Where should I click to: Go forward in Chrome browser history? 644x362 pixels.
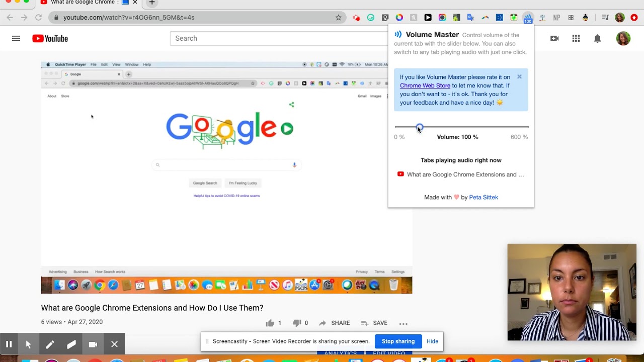(x=24, y=18)
